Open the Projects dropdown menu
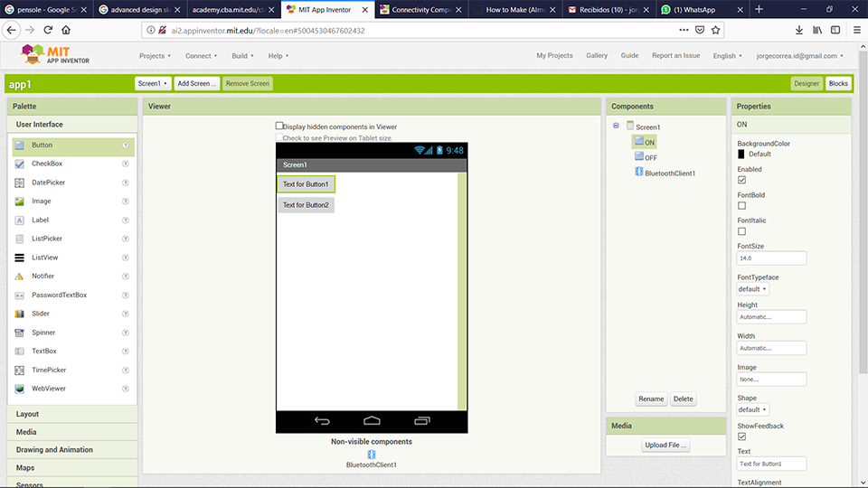Image resolution: width=868 pixels, height=488 pixels. click(155, 56)
